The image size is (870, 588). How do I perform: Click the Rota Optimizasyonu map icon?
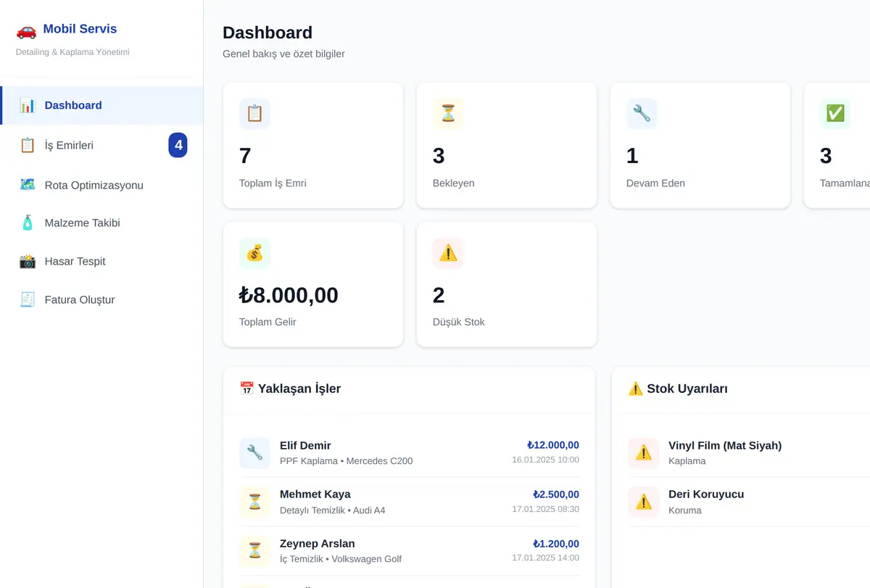point(28,185)
